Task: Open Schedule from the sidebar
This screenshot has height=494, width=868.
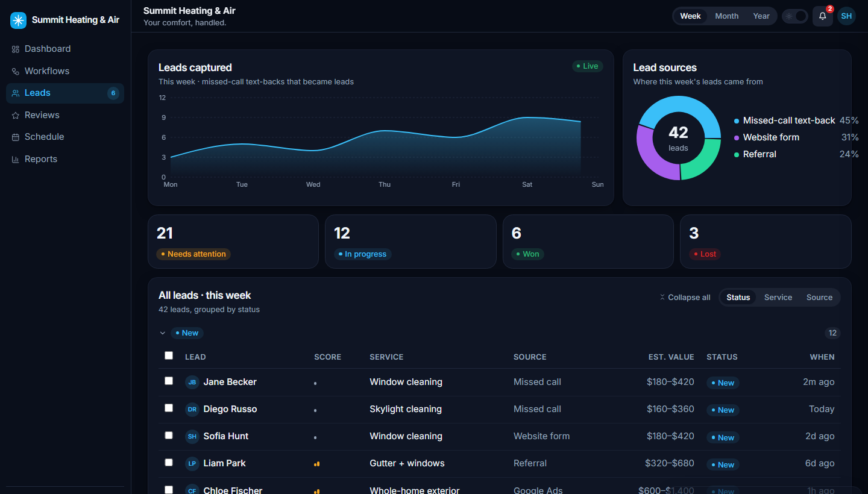Action: pyautogui.click(x=65, y=137)
